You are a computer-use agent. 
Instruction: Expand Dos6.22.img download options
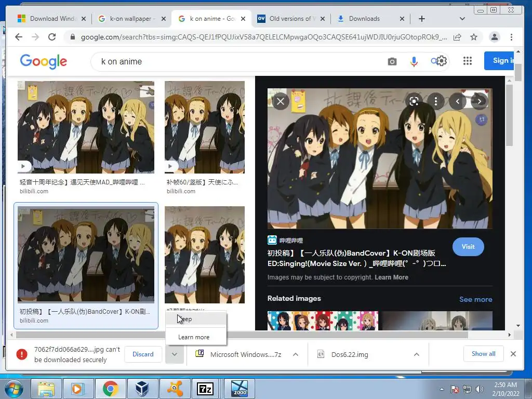(417, 354)
